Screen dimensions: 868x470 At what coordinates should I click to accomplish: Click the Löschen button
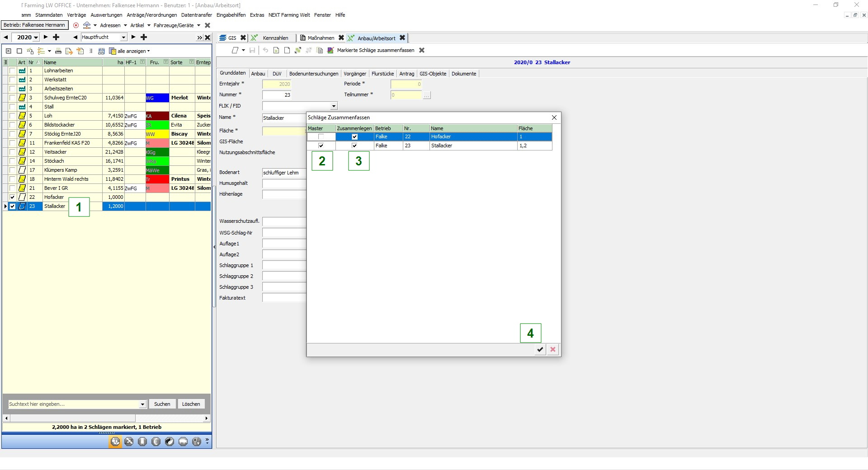coord(191,404)
